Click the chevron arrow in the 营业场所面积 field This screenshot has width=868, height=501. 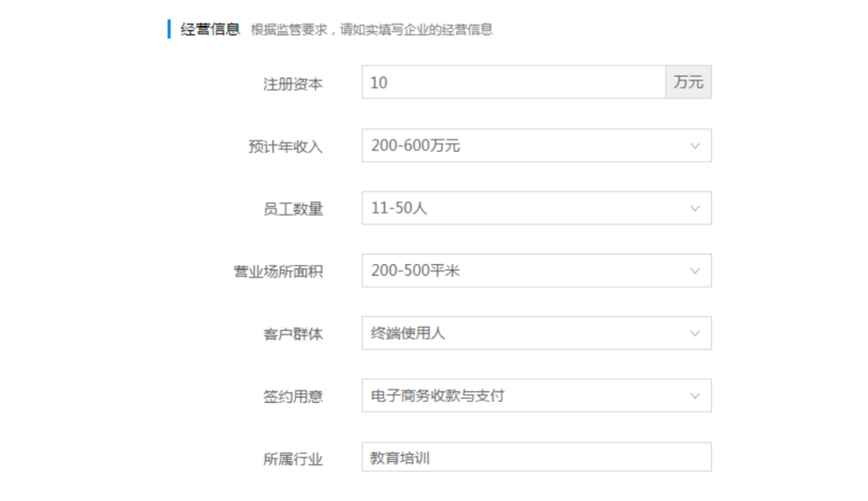(x=694, y=271)
